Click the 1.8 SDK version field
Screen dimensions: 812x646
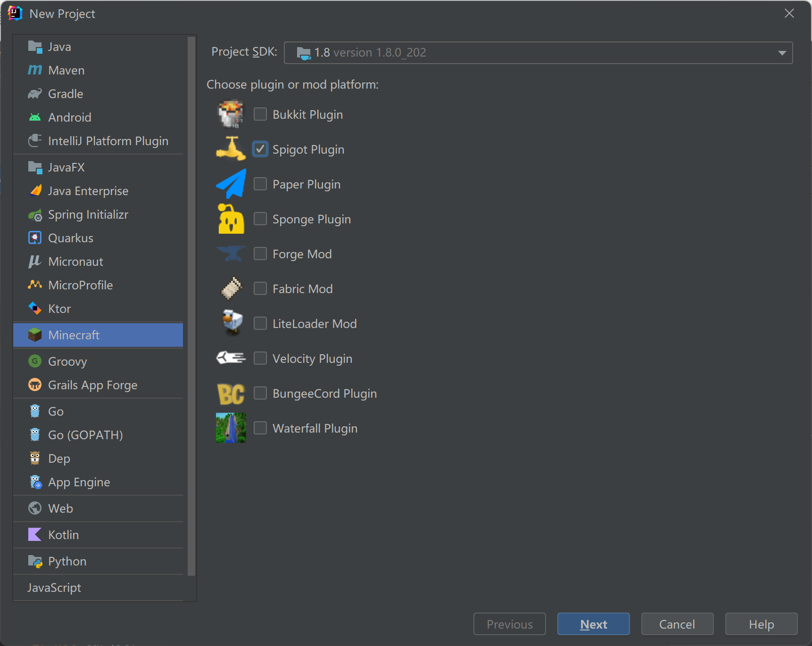(538, 53)
